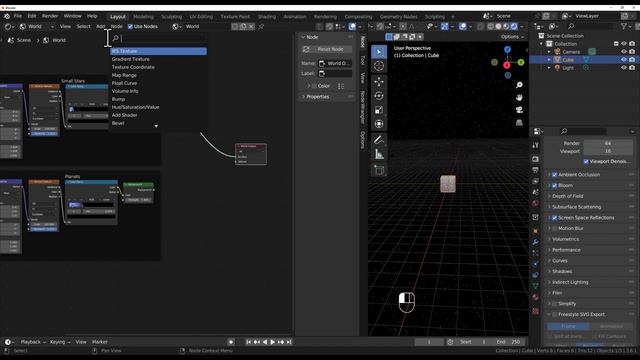Viewport: 640px width, 360px height.
Task: Click the viewport pan hand icon
Action: pos(519,98)
